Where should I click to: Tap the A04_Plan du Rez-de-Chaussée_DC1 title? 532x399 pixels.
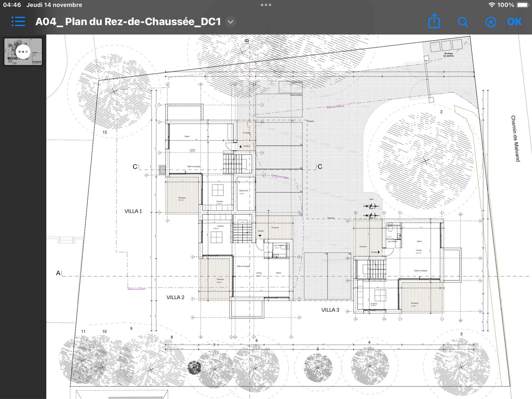pos(128,22)
